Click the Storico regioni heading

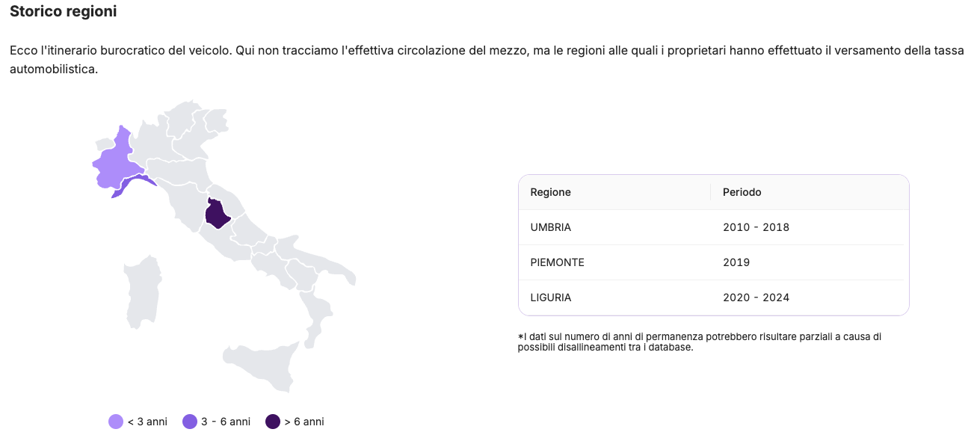coord(64,12)
